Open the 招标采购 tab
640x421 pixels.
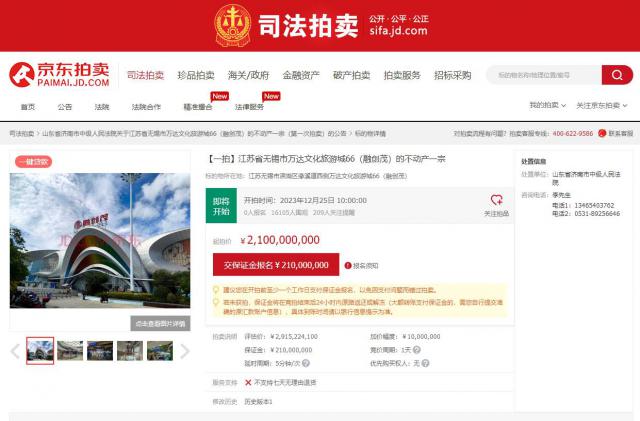pos(453,75)
